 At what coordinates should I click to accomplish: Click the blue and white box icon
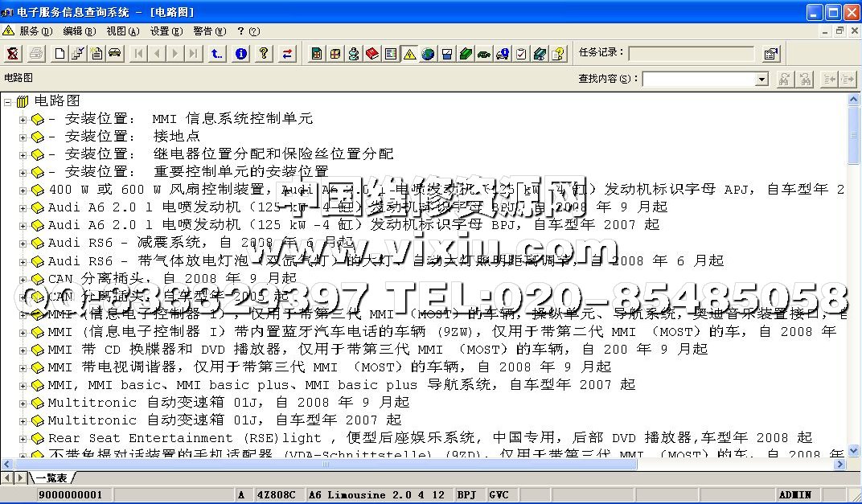[447, 53]
